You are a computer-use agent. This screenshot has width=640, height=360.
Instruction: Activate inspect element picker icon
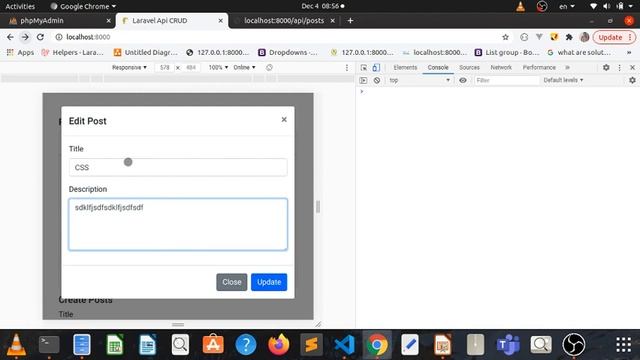click(364, 67)
